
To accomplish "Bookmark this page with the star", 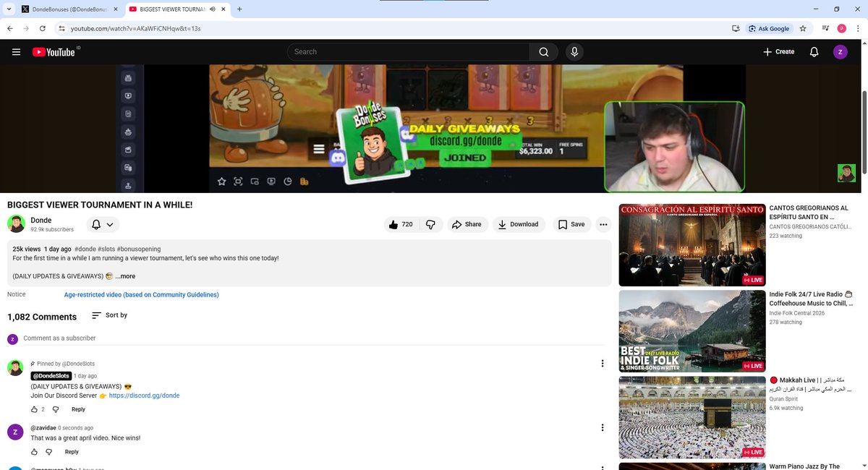I will 803,28.
